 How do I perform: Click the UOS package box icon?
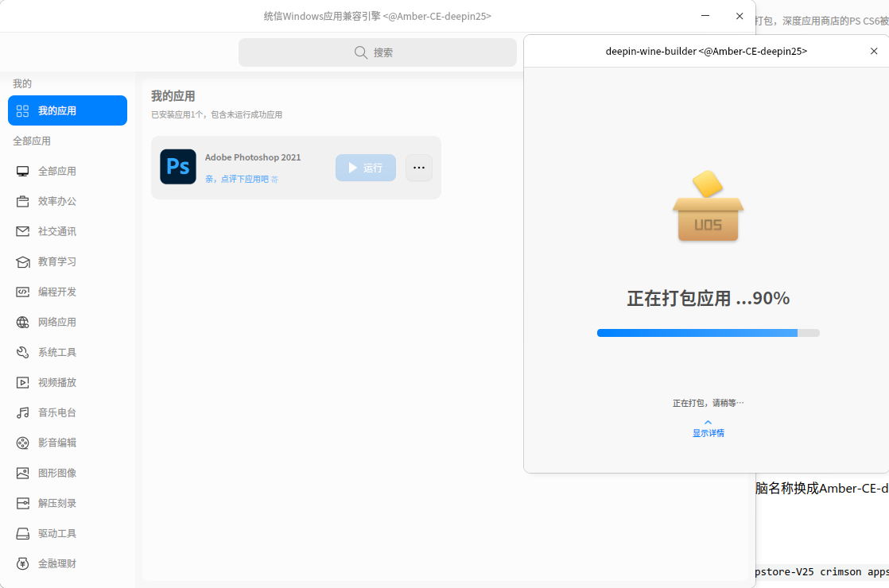coord(708,206)
